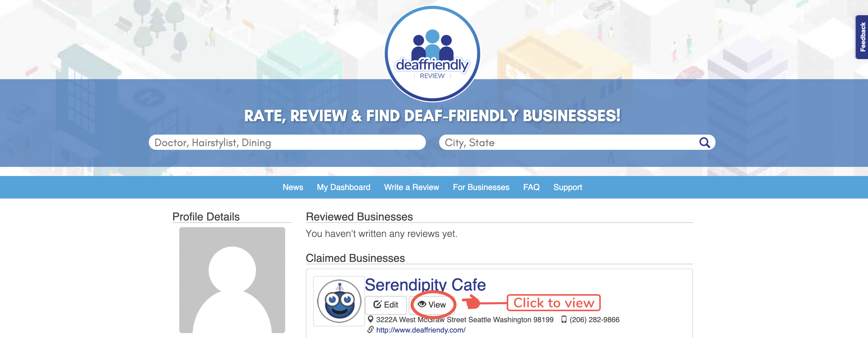Click the deaffriendly Review logo
The height and width of the screenshot is (338, 868).
click(x=432, y=54)
